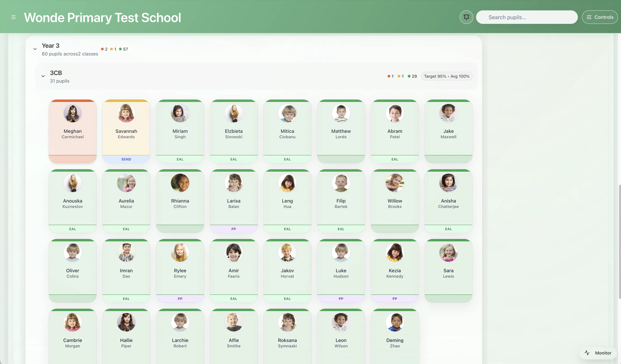The width and height of the screenshot is (621, 364).
Task: Click Jake Maxwell's profile photo
Action: 448,113
